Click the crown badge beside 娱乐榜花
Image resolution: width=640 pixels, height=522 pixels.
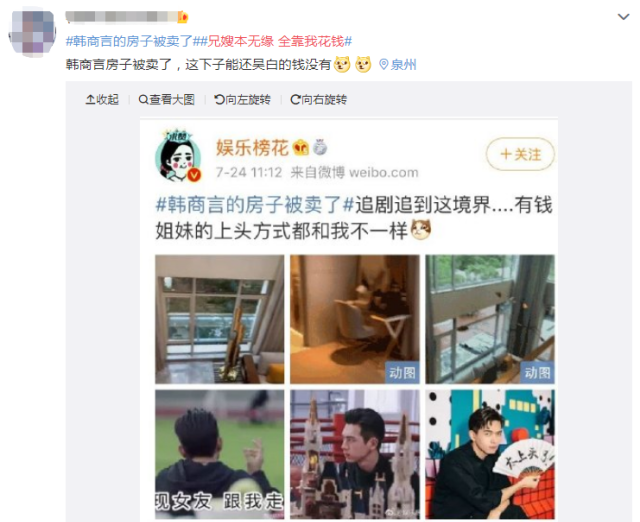(x=301, y=147)
